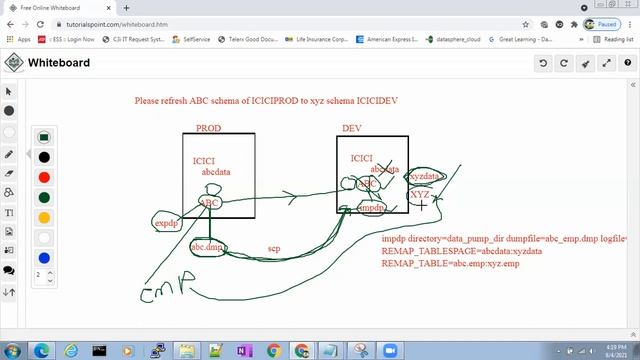Click the 'Please refresh ABC schema' text

click(266, 101)
